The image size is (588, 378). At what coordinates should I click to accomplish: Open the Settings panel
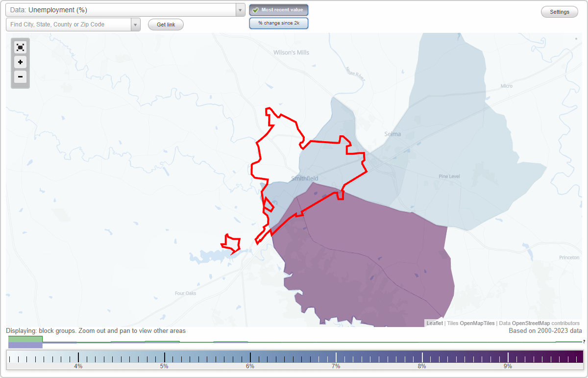pyautogui.click(x=559, y=11)
